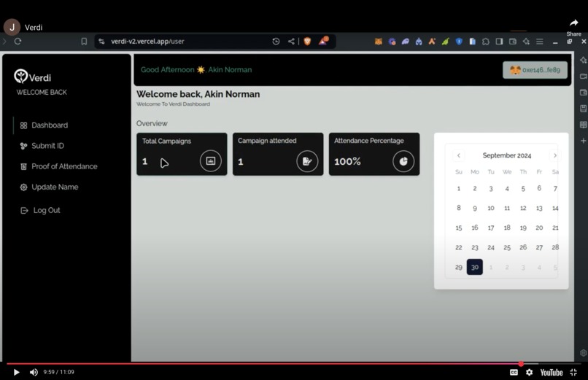Open the blue shield extension icon
Image resolution: width=588 pixels, height=380 pixels.
coord(459,42)
